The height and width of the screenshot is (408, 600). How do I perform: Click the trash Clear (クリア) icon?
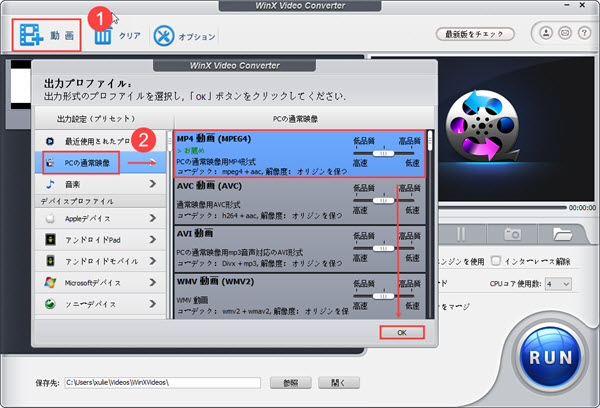(x=103, y=36)
